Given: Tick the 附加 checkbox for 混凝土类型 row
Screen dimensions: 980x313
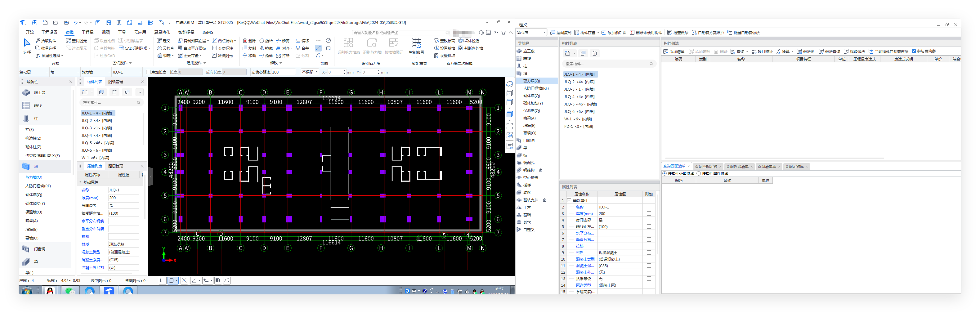Looking at the screenshot, I should [649, 259].
